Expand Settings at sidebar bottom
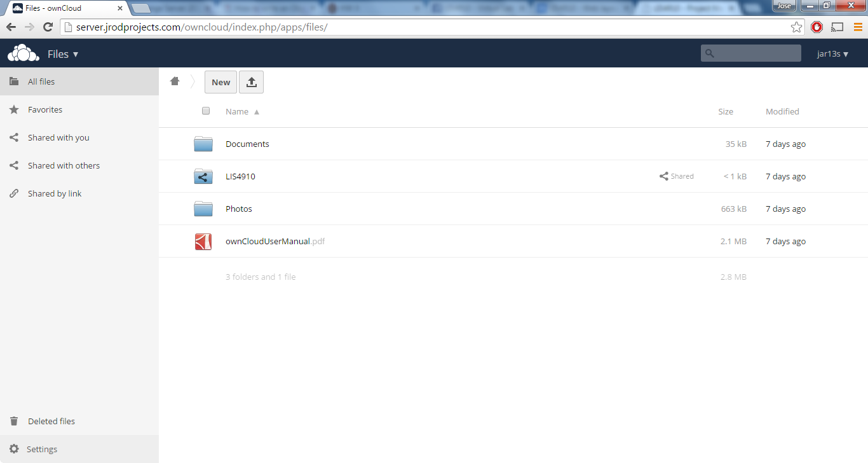 (x=79, y=449)
